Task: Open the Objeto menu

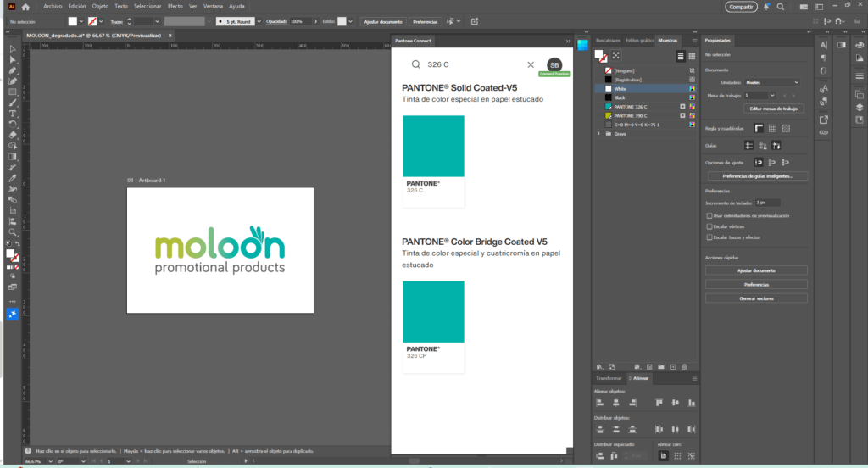Action: (100, 7)
